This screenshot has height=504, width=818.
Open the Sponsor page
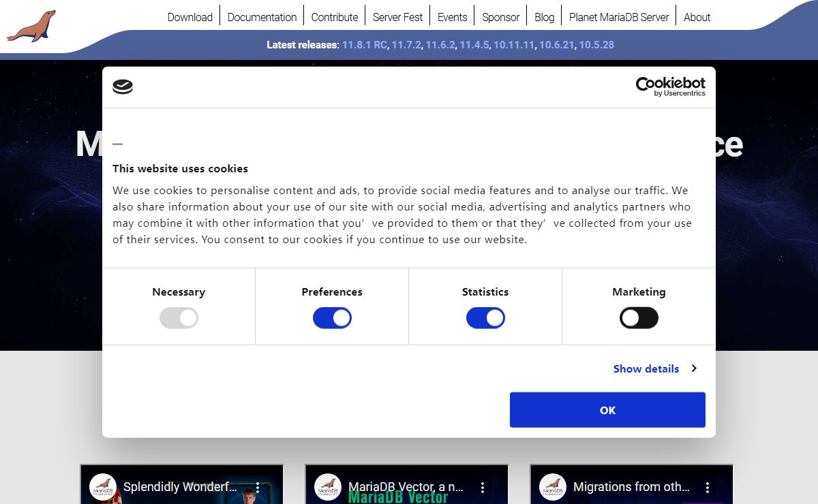pyautogui.click(x=501, y=17)
